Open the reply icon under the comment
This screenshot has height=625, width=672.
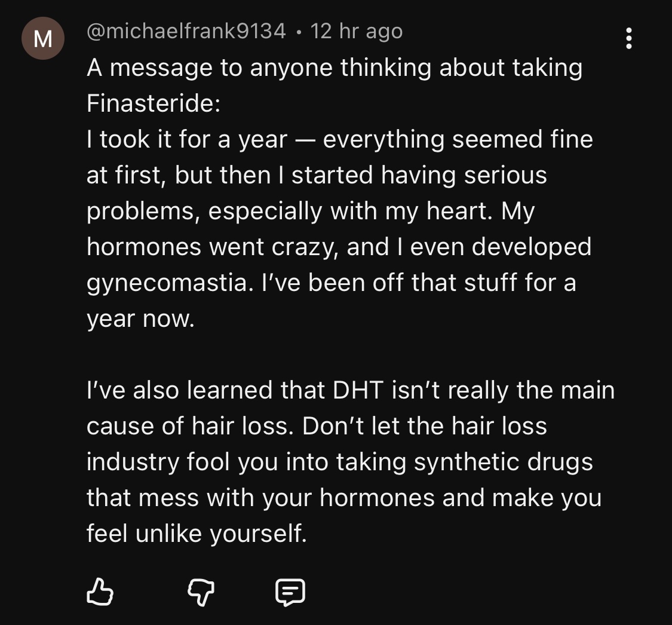[290, 592]
